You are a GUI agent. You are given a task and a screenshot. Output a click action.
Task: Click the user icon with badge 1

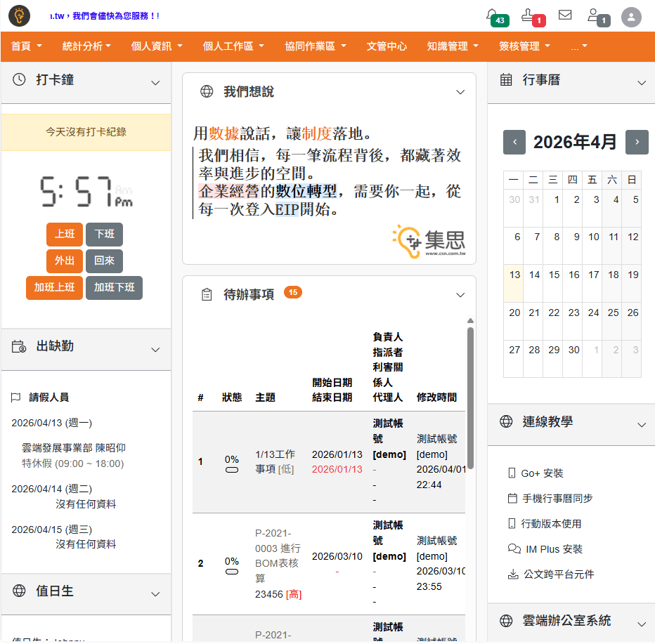pos(595,15)
